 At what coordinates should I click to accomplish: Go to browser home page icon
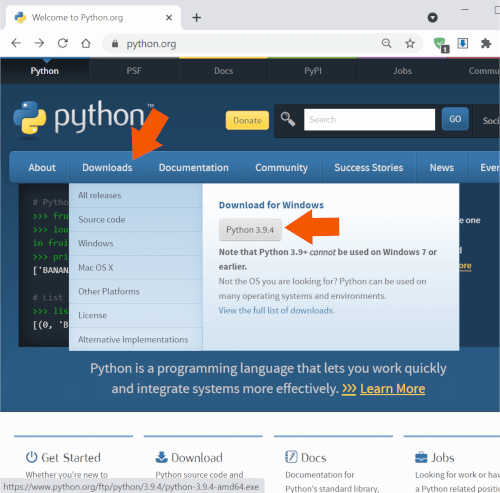(x=86, y=43)
